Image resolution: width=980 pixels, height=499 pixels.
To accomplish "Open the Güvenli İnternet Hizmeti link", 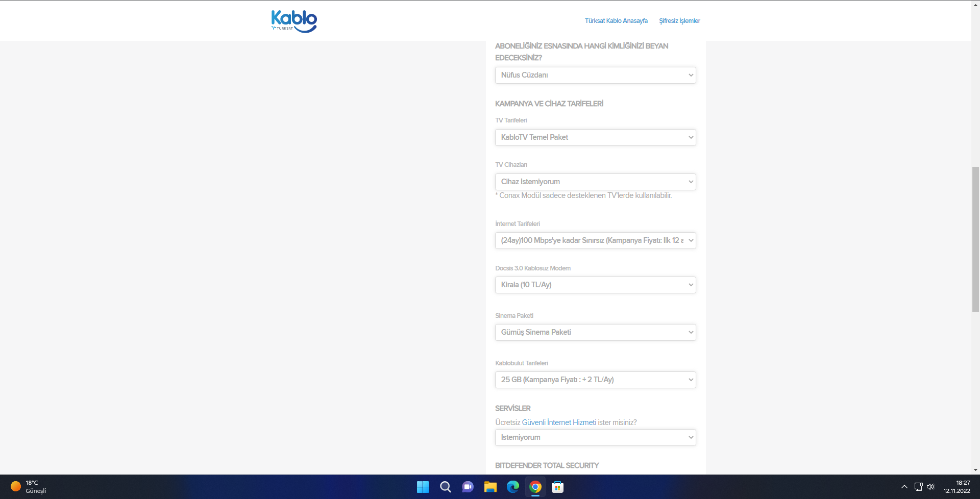I will click(558, 422).
